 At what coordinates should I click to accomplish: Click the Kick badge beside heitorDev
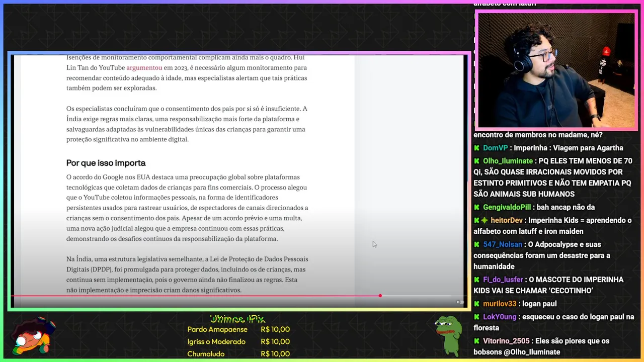(x=476, y=220)
